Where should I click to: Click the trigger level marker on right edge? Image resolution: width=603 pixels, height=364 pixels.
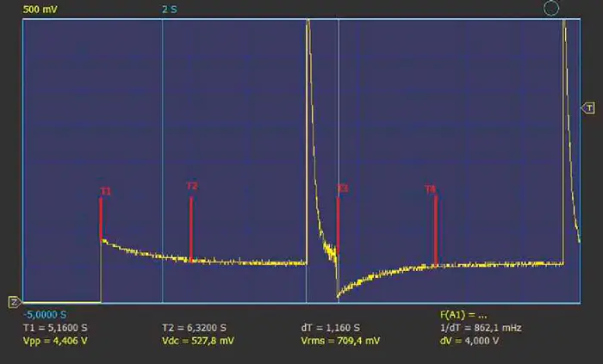point(587,108)
